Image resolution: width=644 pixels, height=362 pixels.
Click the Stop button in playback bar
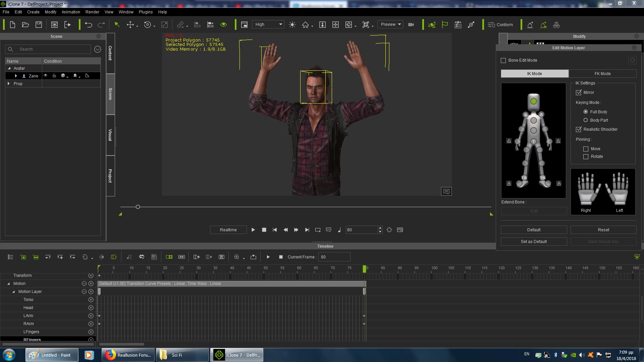(x=264, y=230)
